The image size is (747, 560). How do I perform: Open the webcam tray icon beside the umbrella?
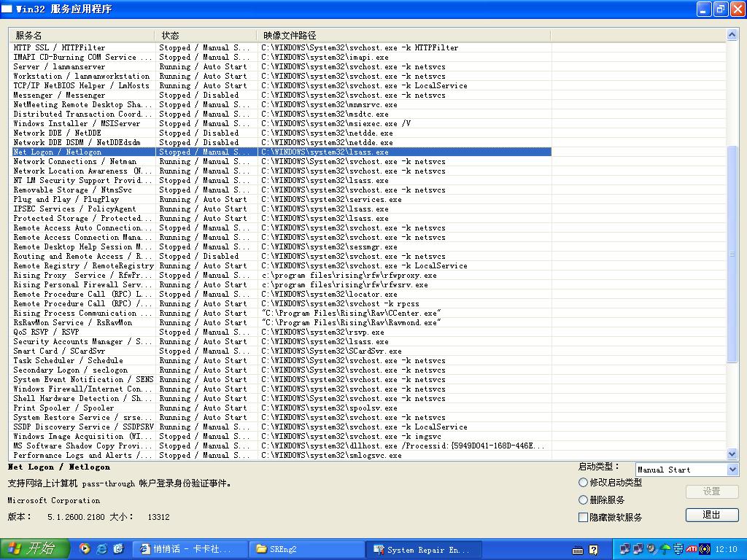651,549
